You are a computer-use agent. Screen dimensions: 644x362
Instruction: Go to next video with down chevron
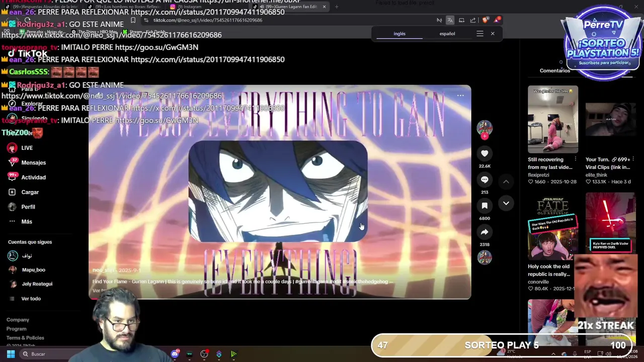click(x=506, y=203)
